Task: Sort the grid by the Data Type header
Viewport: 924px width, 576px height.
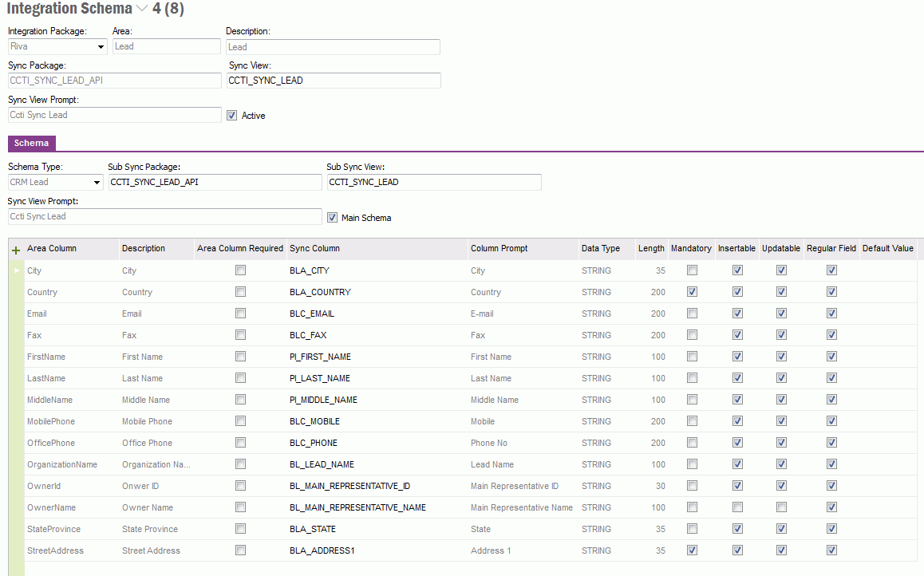Action: pyautogui.click(x=600, y=248)
